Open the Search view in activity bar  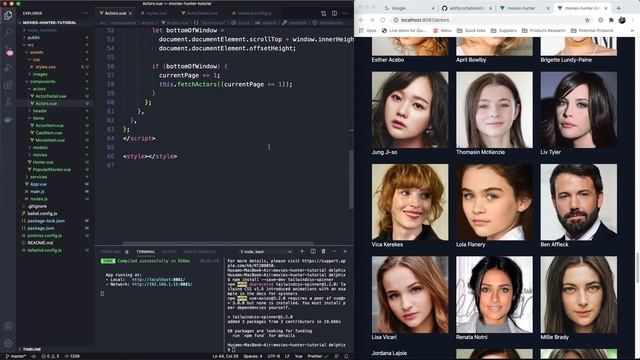[8, 33]
